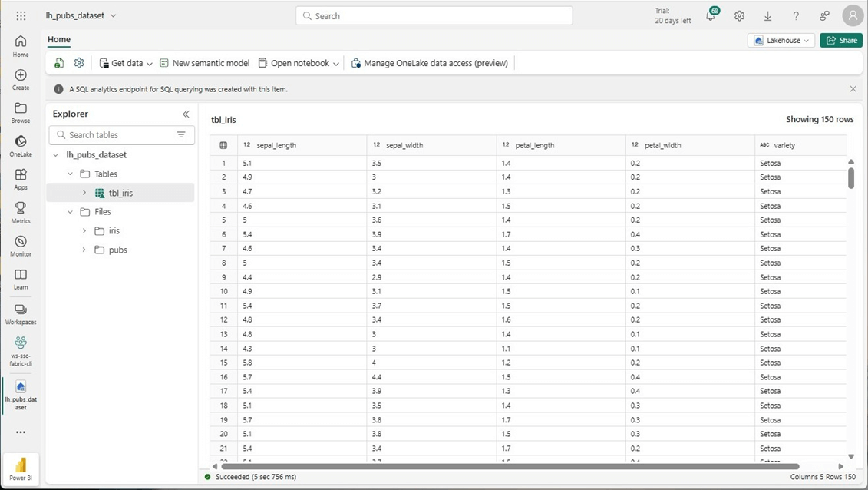Open lh_pubs_dataset title dropdown

coord(114,16)
